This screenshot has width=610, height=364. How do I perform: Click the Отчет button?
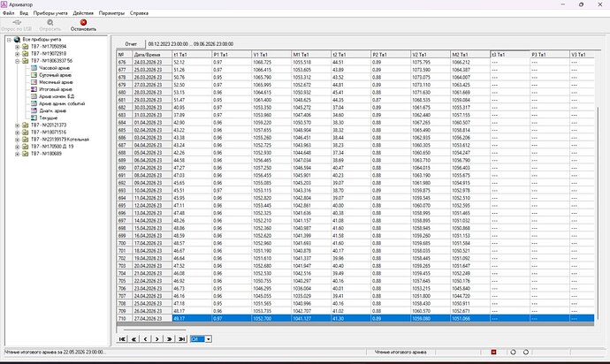pyautogui.click(x=131, y=44)
